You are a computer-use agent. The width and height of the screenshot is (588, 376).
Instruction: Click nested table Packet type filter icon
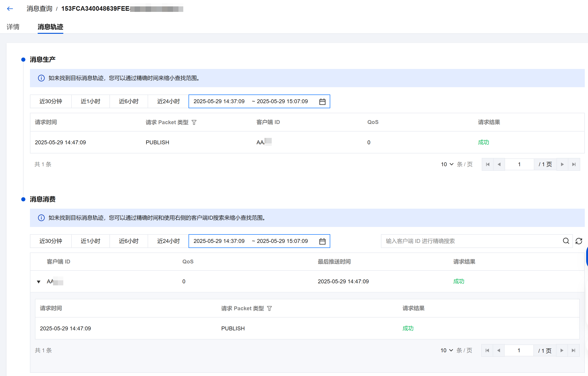(x=269, y=308)
